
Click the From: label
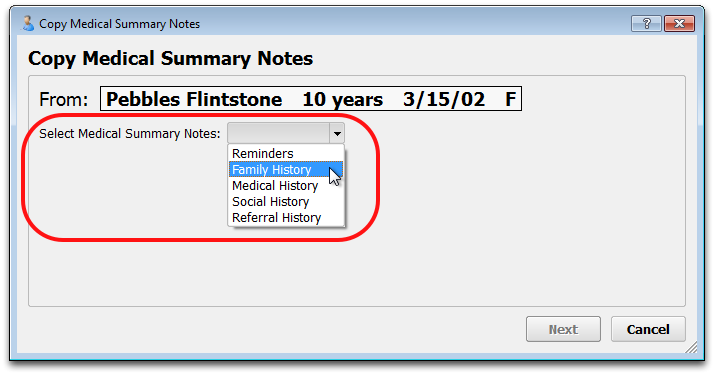pos(63,99)
